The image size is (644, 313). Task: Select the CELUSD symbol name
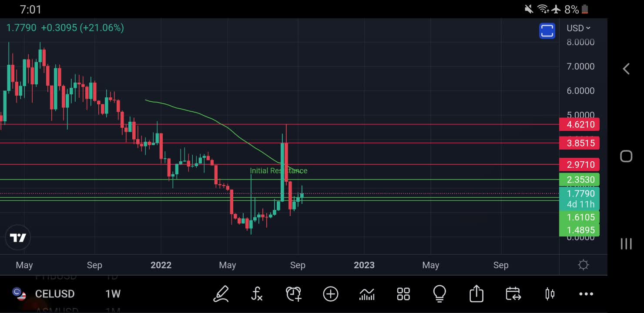pyautogui.click(x=55, y=294)
